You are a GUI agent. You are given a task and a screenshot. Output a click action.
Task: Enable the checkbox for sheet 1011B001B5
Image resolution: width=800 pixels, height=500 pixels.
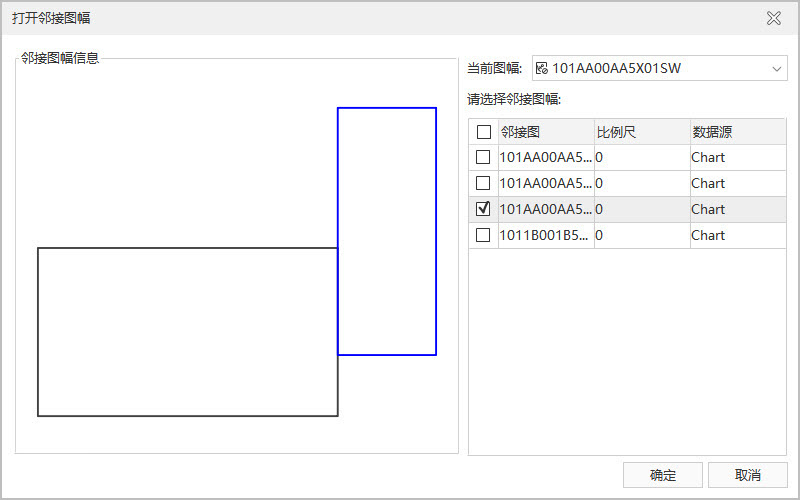pos(484,235)
